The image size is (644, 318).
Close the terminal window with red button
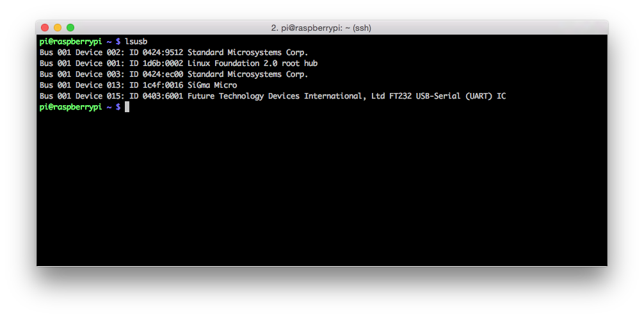pyautogui.click(x=45, y=28)
